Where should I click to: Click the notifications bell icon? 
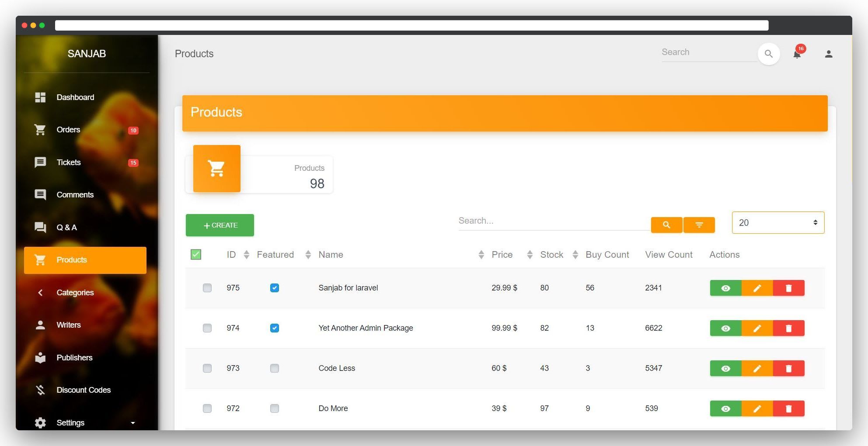797,54
